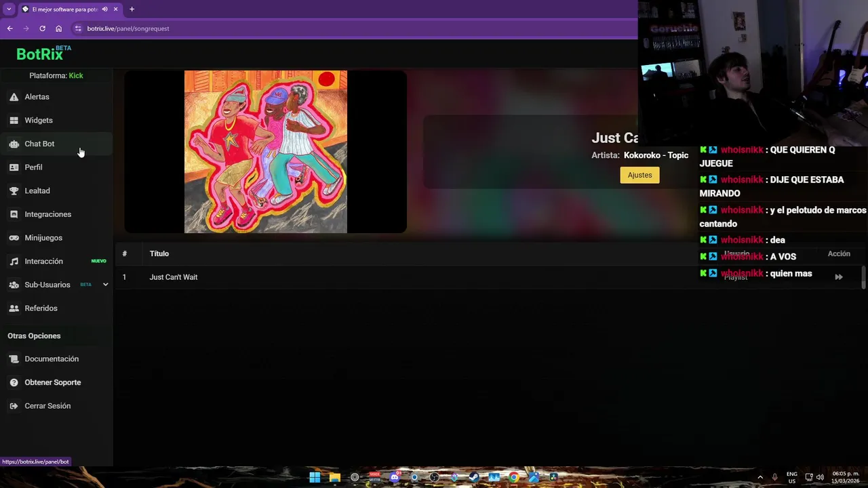Viewport: 868px width, 488px height.
Task: Click the Integraciones icon
Action: (14, 214)
